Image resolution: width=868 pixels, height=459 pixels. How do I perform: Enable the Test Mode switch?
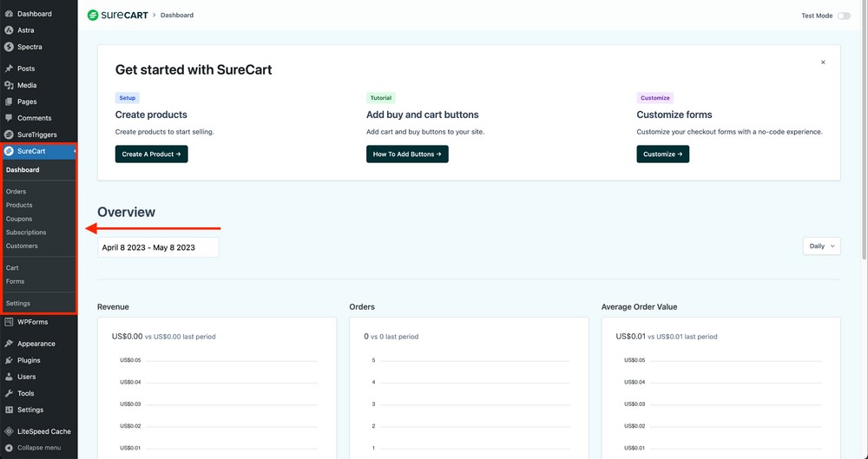844,16
